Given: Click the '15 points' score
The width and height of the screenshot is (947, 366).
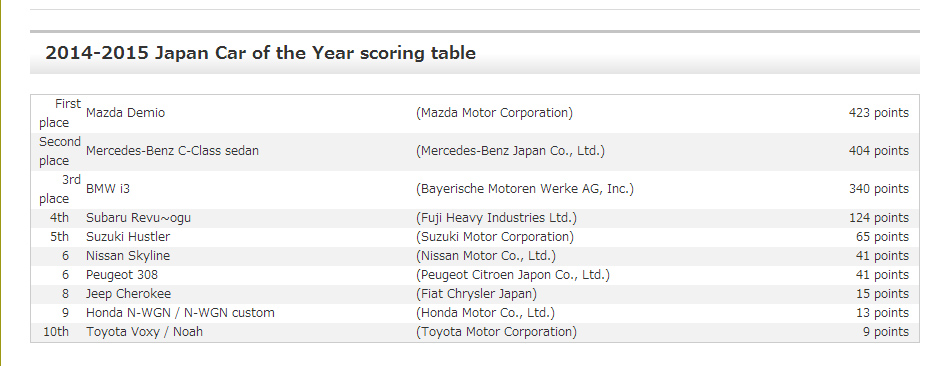Looking at the screenshot, I should tap(882, 294).
